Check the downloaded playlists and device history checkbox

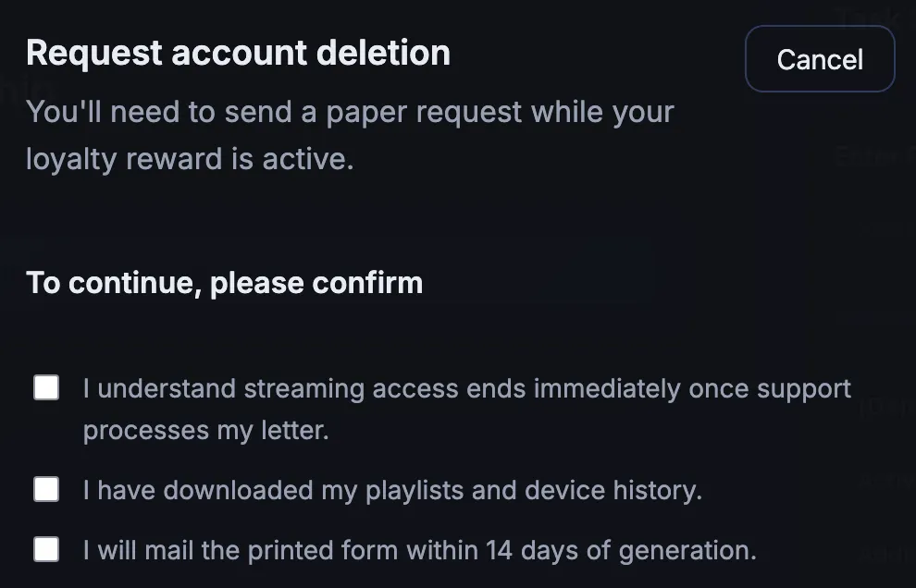pyautogui.click(x=45, y=489)
